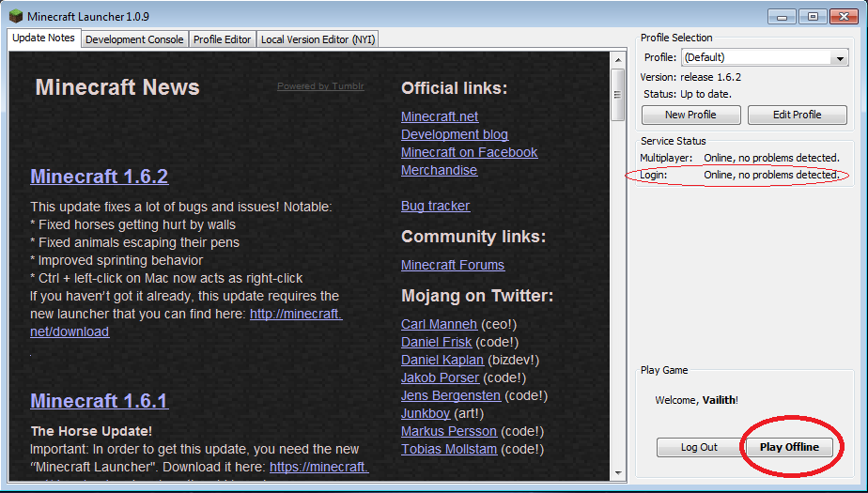868x493 pixels.
Task: Open the Development Console tab
Action: point(134,39)
